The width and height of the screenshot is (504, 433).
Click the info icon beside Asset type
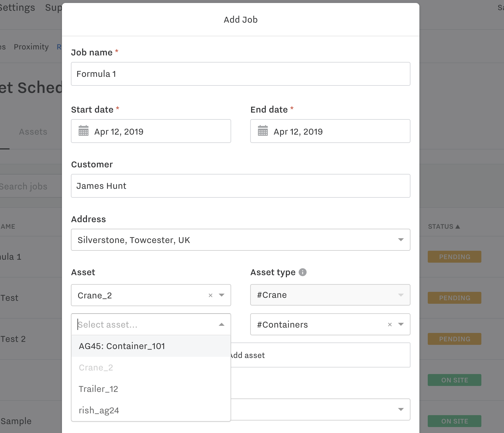coord(303,272)
